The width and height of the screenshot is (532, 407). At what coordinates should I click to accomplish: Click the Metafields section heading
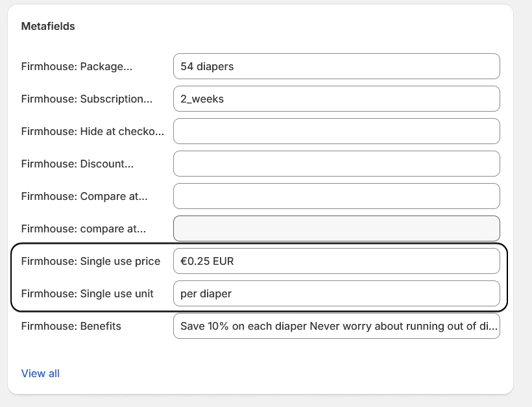click(x=49, y=26)
